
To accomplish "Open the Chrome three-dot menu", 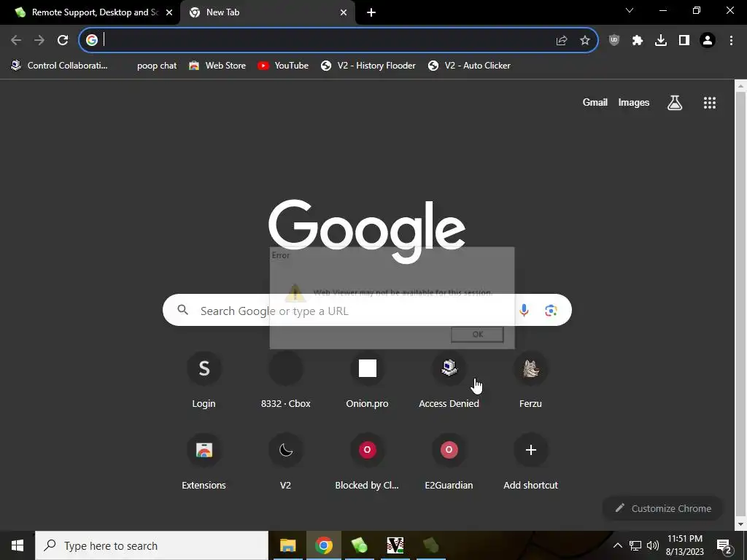I will [731, 41].
